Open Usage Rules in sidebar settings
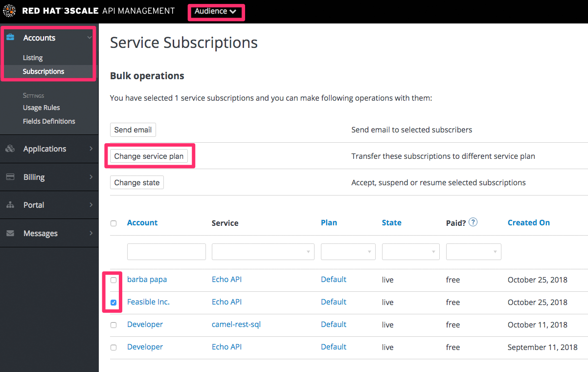The image size is (588, 372). click(x=42, y=108)
